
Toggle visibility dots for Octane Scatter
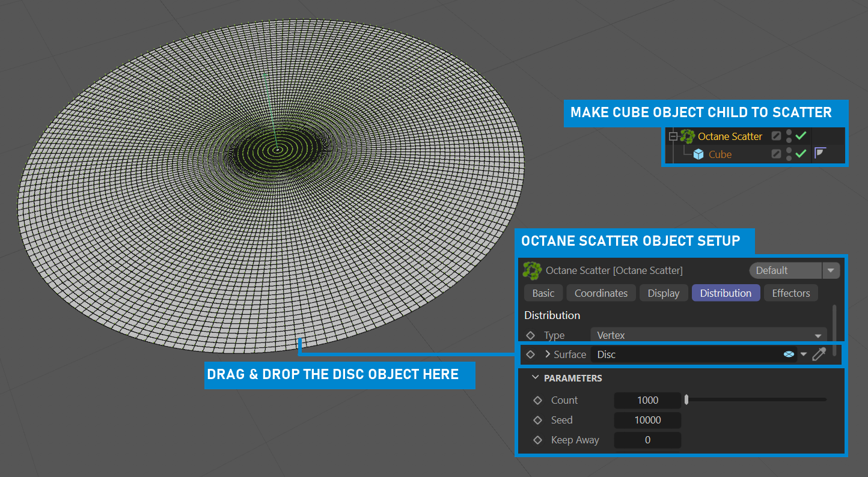[x=789, y=136]
